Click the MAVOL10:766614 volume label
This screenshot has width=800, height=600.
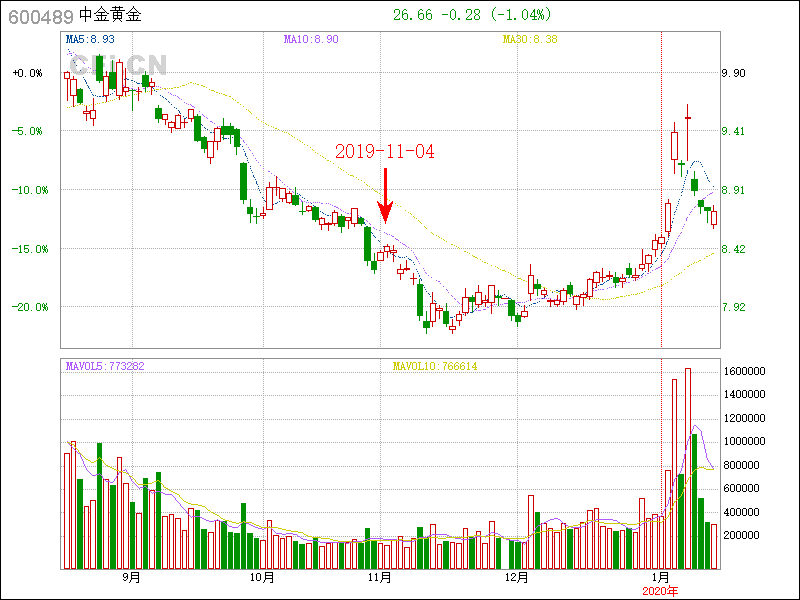click(434, 366)
